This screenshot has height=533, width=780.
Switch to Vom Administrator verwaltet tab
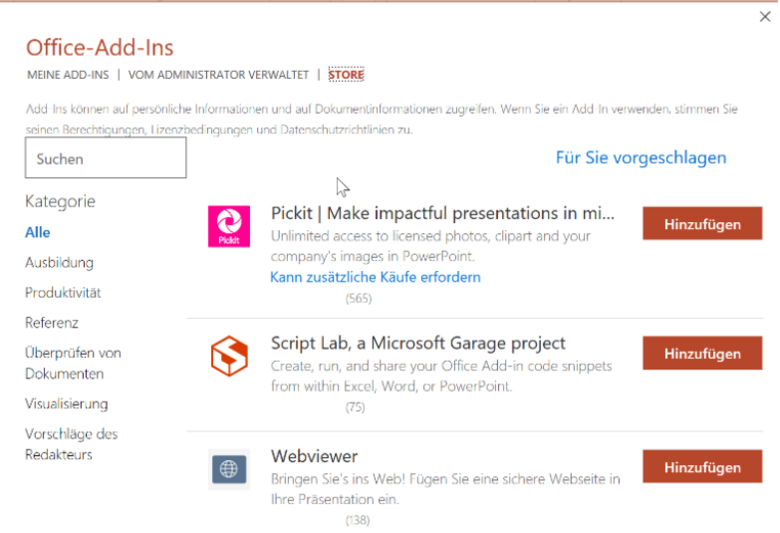[x=218, y=75]
